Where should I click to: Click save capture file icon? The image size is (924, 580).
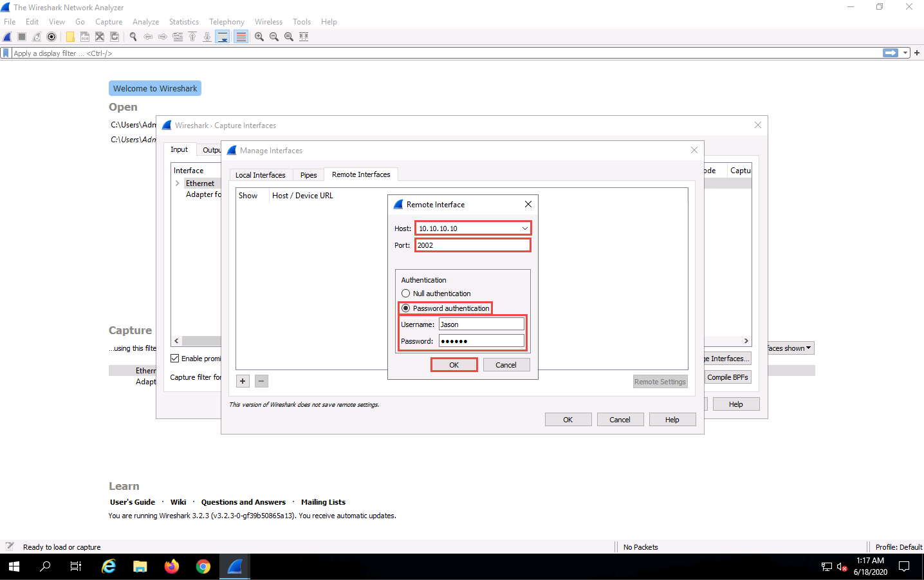click(x=85, y=37)
